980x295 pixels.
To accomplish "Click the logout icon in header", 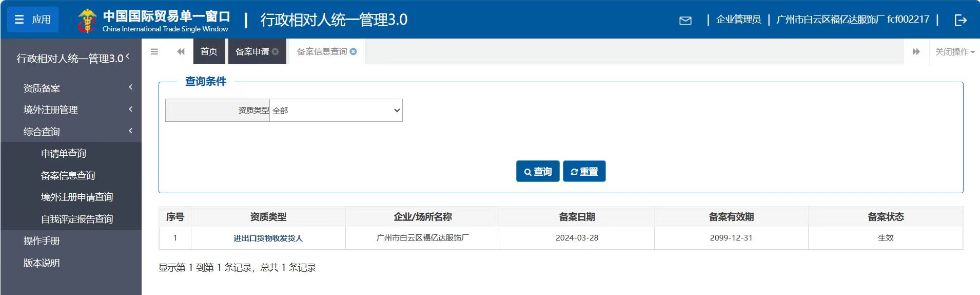I will (961, 20).
